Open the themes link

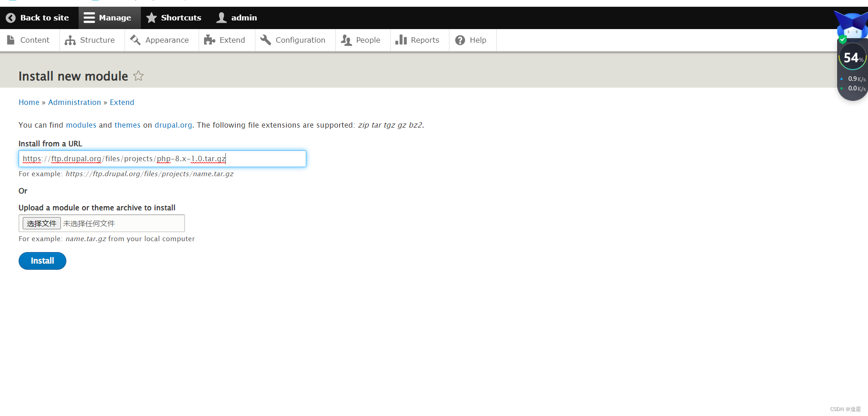click(127, 125)
